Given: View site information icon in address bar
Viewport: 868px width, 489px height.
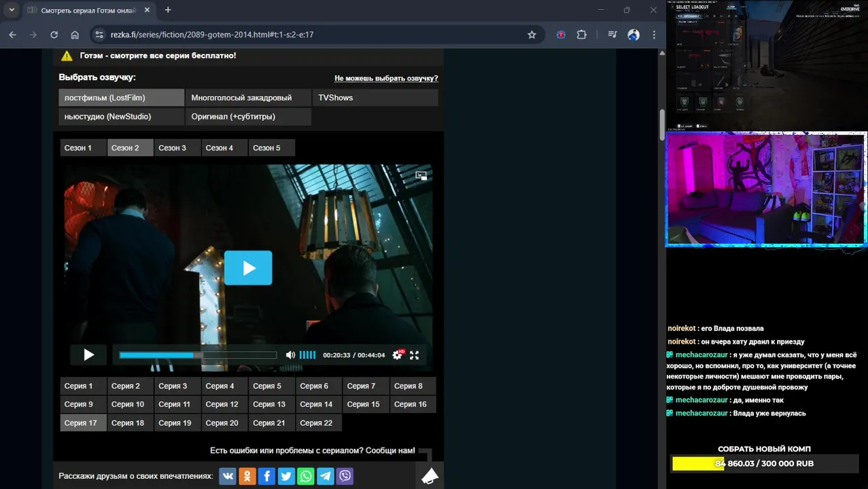Looking at the screenshot, I should [99, 35].
